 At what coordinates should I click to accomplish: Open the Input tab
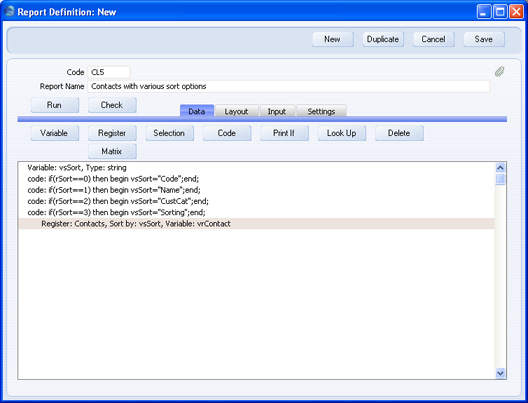[277, 111]
